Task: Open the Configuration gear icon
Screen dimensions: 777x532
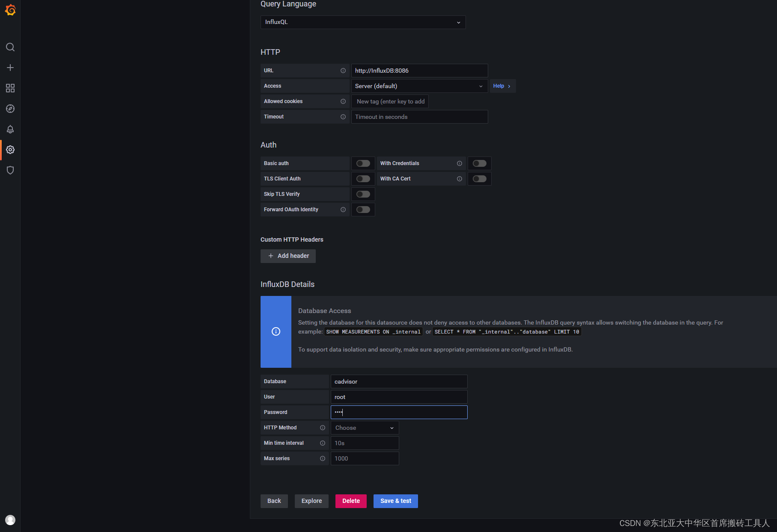Action: [x=10, y=150]
